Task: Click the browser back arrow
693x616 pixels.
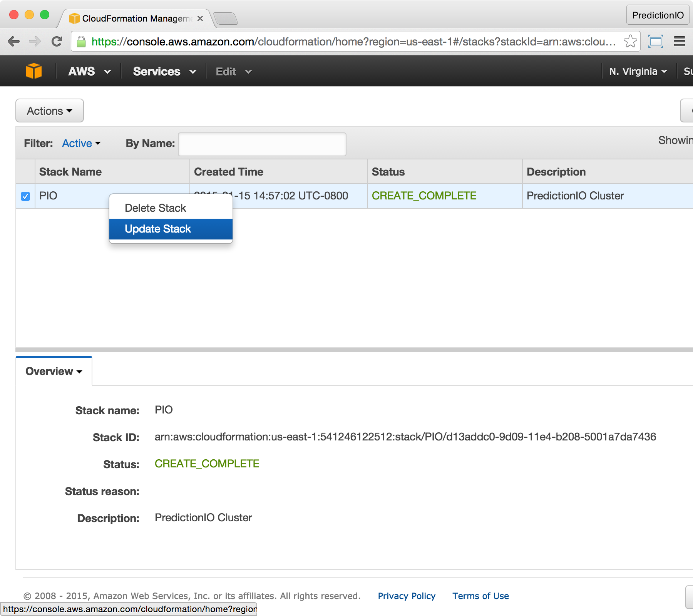Action: pos(14,42)
